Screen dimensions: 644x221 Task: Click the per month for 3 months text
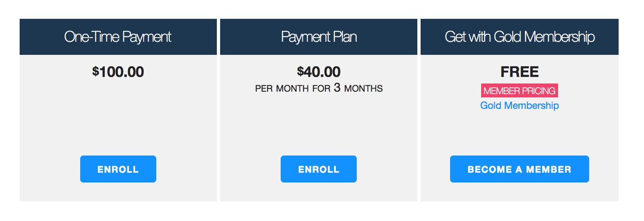[319, 88]
